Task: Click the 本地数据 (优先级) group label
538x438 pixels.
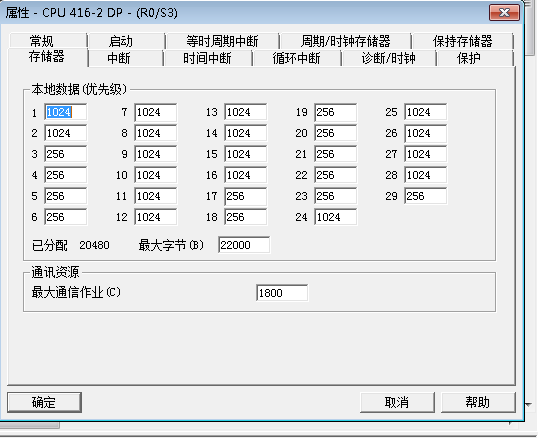Action: [x=79, y=89]
